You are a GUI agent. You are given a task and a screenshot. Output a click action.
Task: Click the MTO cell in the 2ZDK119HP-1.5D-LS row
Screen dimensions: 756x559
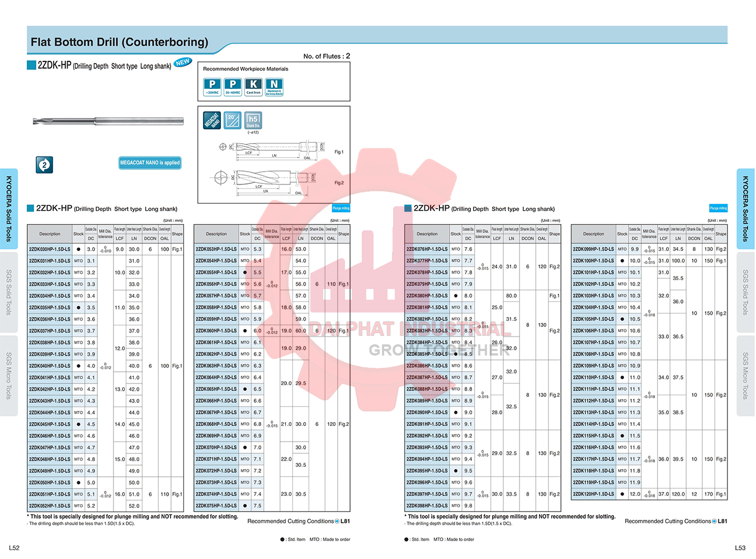tap(622, 482)
